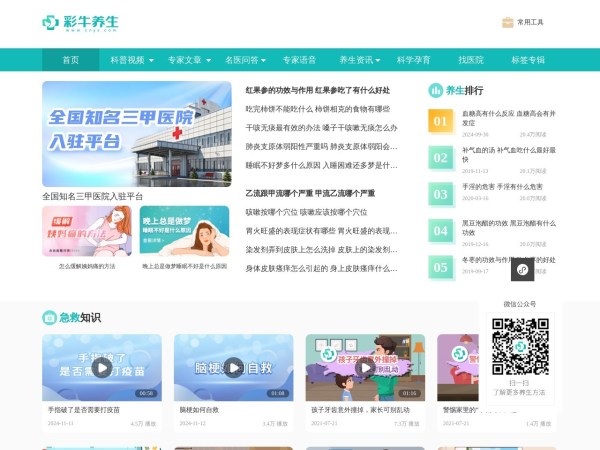Open the 找医院 nav item

click(471, 60)
